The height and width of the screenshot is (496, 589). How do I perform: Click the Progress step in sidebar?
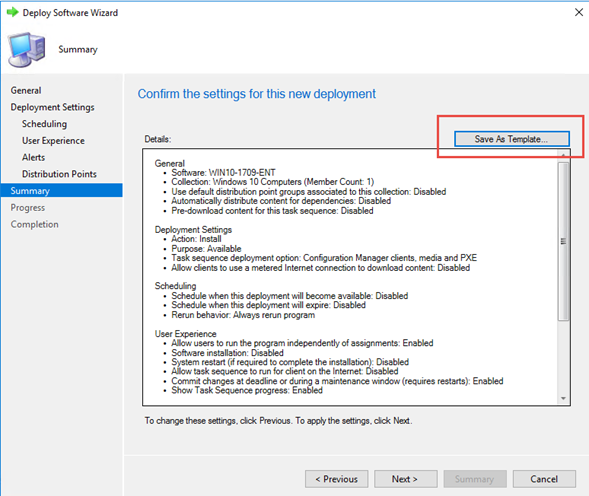[28, 208]
